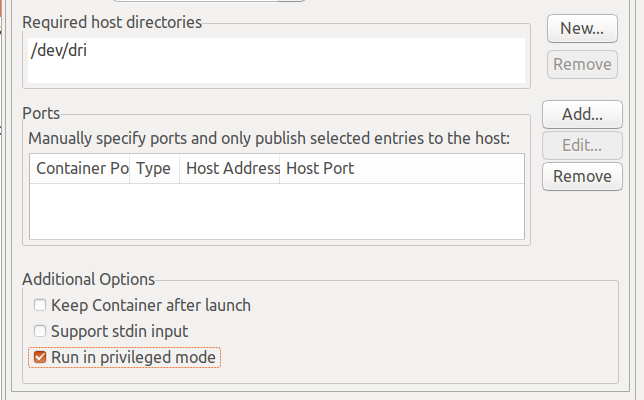Click the Type column header
The width and height of the screenshot is (644, 400).
coord(153,169)
